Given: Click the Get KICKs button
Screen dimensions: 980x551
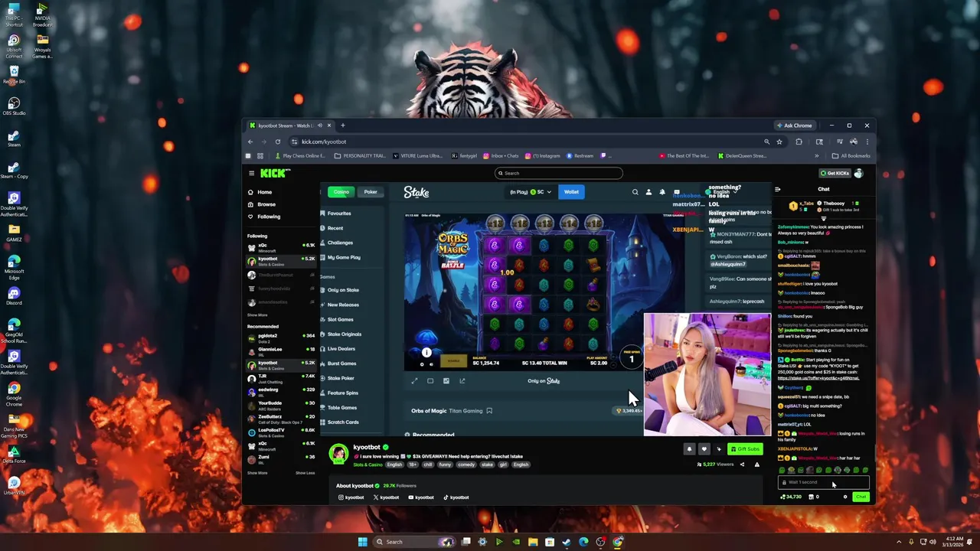Looking at the screenshot, I should [834, 174].
